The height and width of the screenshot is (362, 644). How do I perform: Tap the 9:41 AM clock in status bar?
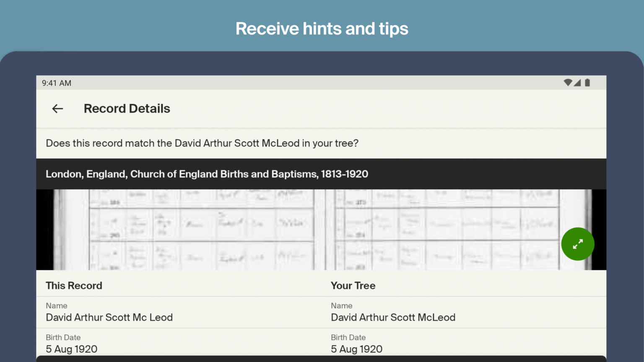(x=56, y=83)
